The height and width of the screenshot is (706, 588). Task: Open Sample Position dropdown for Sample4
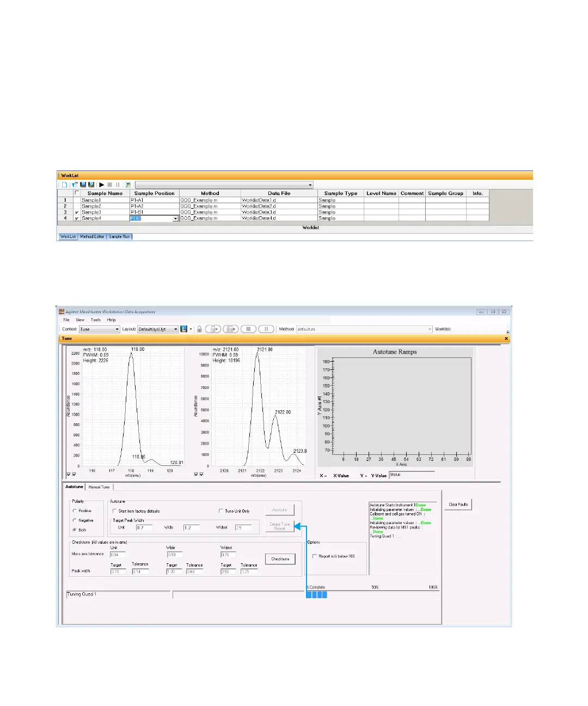point(175,218)
